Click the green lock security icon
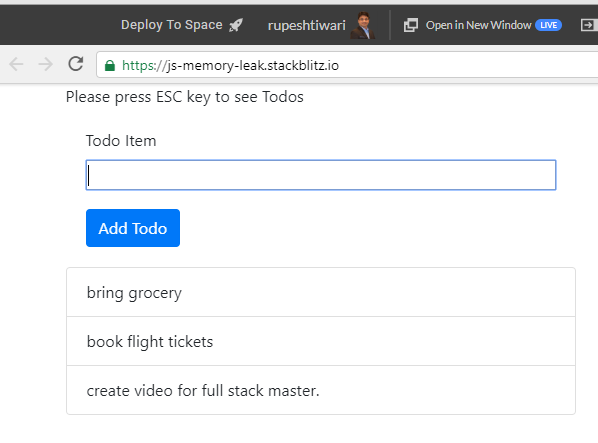The height and width of the screenshot is (443, 598). point(110,66)
